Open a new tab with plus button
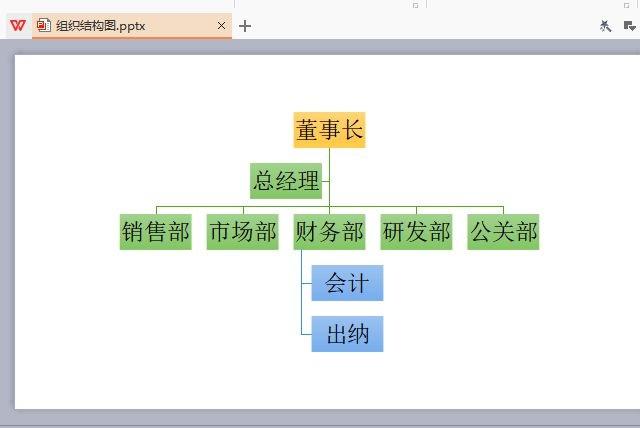Image resolution: width=640 pixels, height=428 pixels. (x=245, y=26)
